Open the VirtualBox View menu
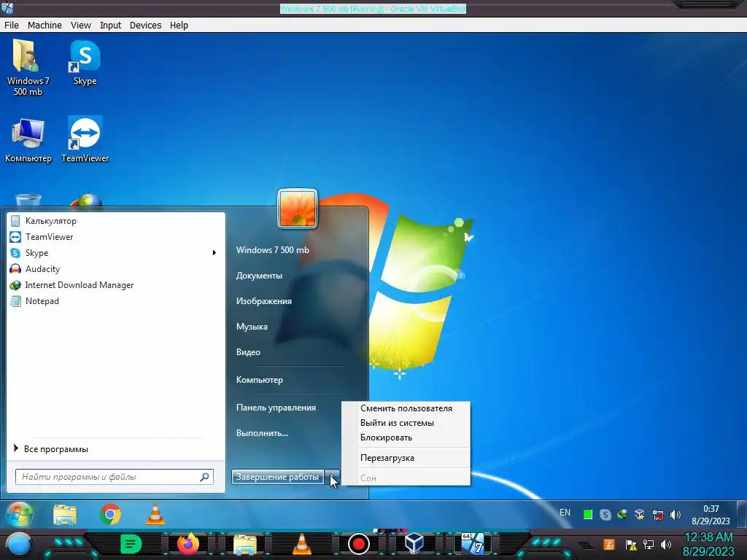 (x=80, y=26)
